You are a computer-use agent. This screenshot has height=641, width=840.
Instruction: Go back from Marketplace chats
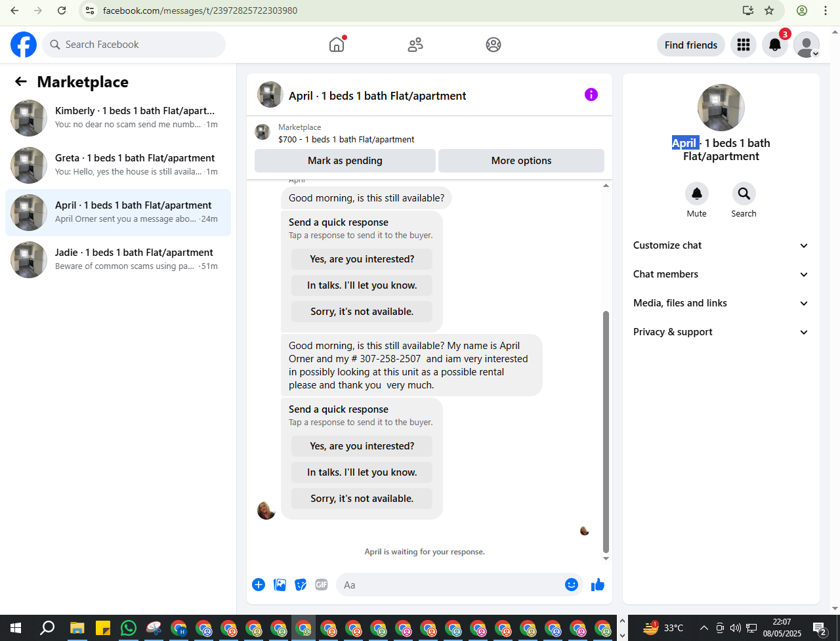[x=21, y=81]
